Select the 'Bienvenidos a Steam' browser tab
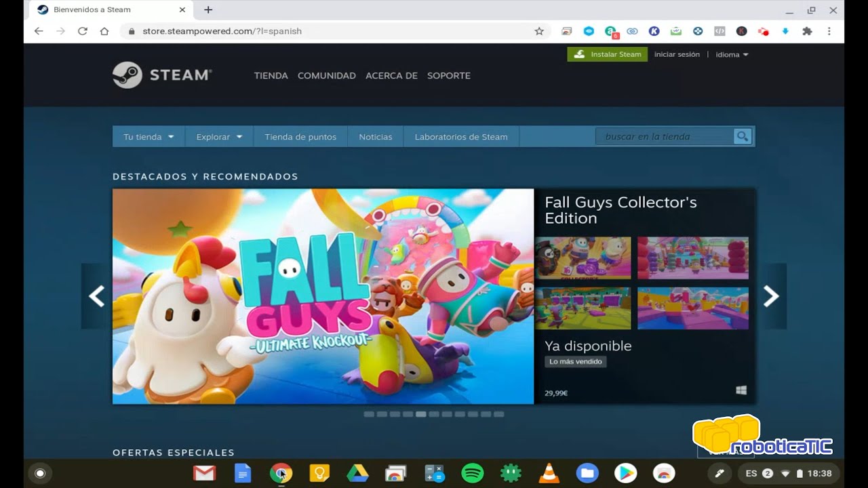 112,10
